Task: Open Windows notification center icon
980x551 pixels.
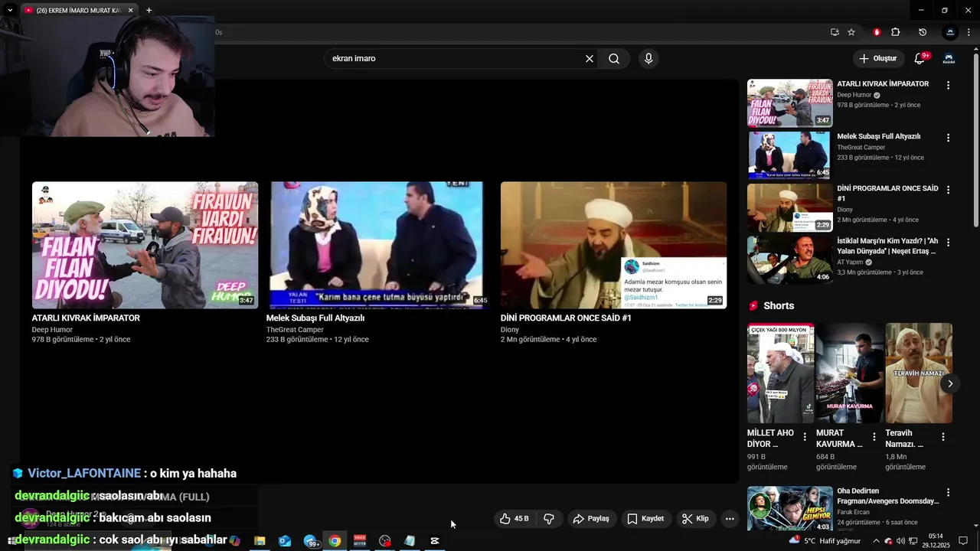Action: click(x=963, y=541)
